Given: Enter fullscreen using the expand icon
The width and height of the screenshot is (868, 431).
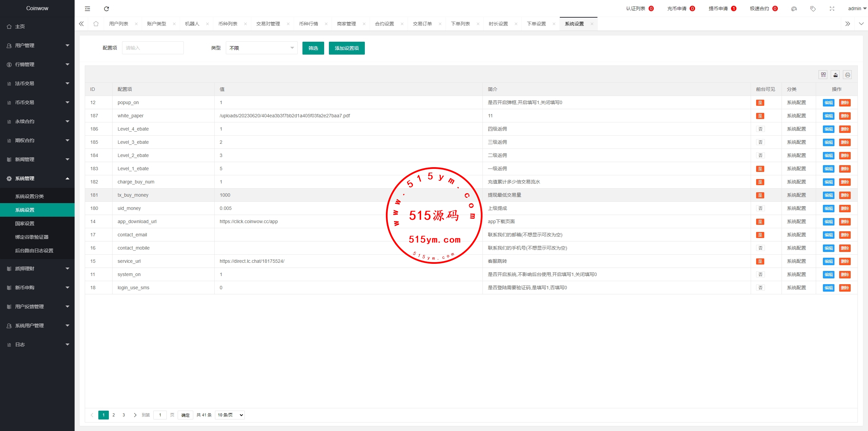Looking at the screenshot, I should 832,9.
